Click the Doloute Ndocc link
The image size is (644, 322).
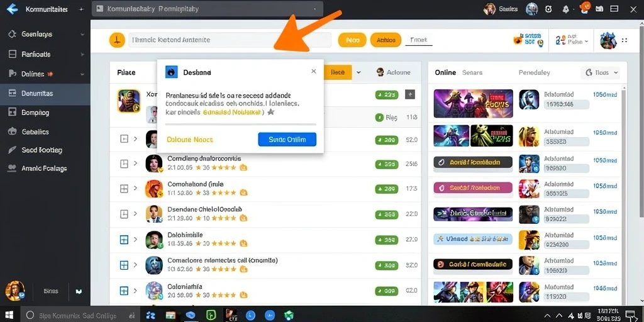coord(190,140)
